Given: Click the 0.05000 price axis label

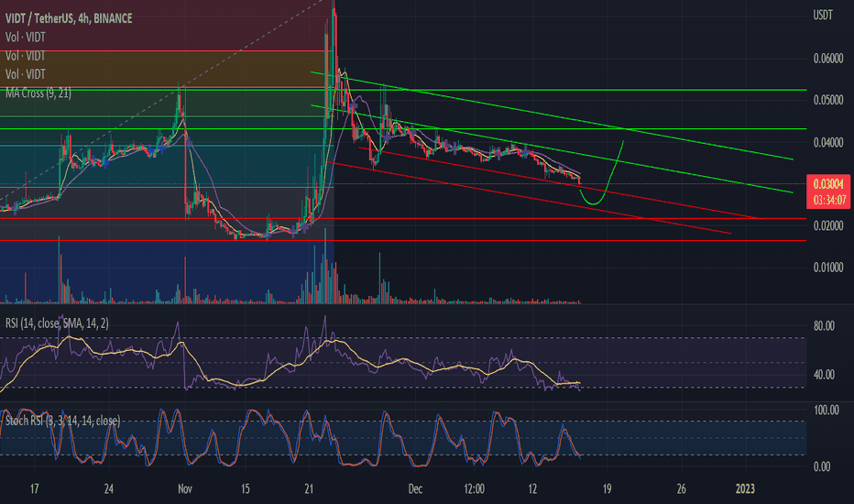Looking at the screenshot, I should coord(827,100).
